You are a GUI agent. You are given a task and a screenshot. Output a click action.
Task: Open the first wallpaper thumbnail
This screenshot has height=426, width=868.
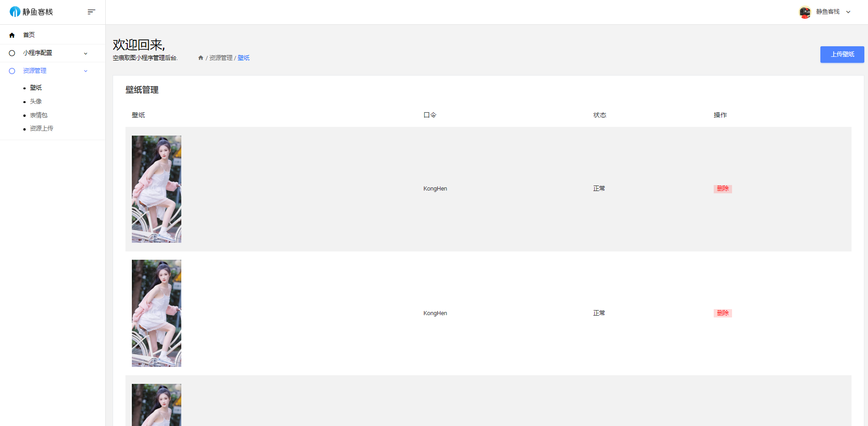157,189
